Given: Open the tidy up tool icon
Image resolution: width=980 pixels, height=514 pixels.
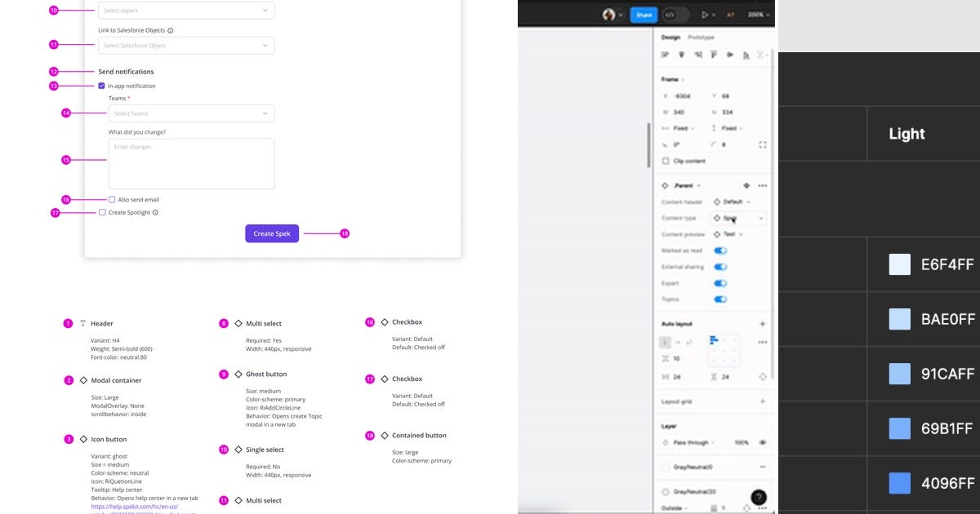Looking at the screenshot, I should (x=762, y=55).
